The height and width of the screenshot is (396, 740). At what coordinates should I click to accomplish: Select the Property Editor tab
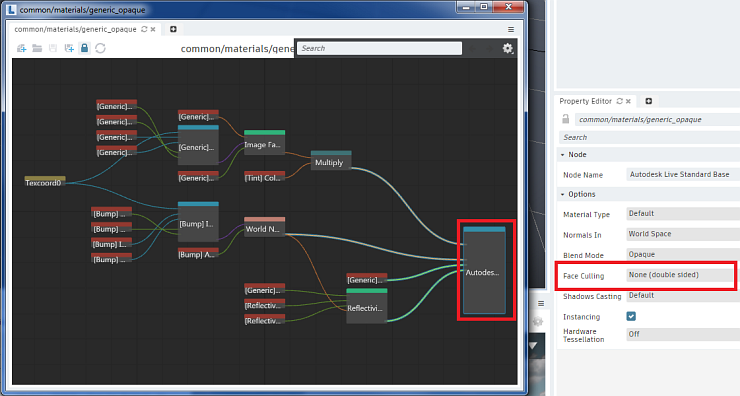[585, 101]
